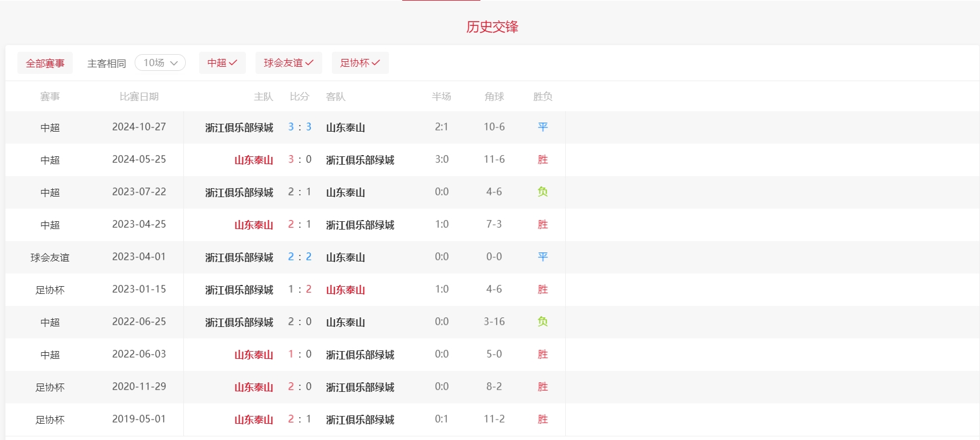
Task: Uncheck the 中超 league filter
Action: coord(222,63)
